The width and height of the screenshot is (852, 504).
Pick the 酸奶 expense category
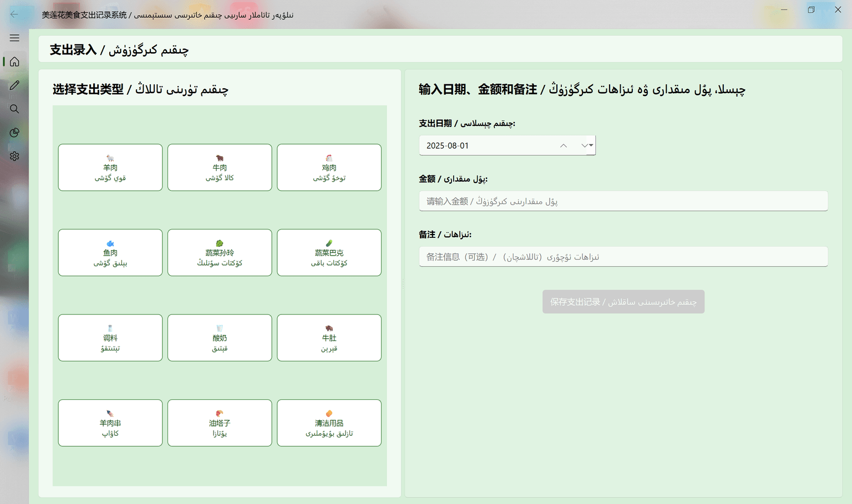[x=220, y=338]
